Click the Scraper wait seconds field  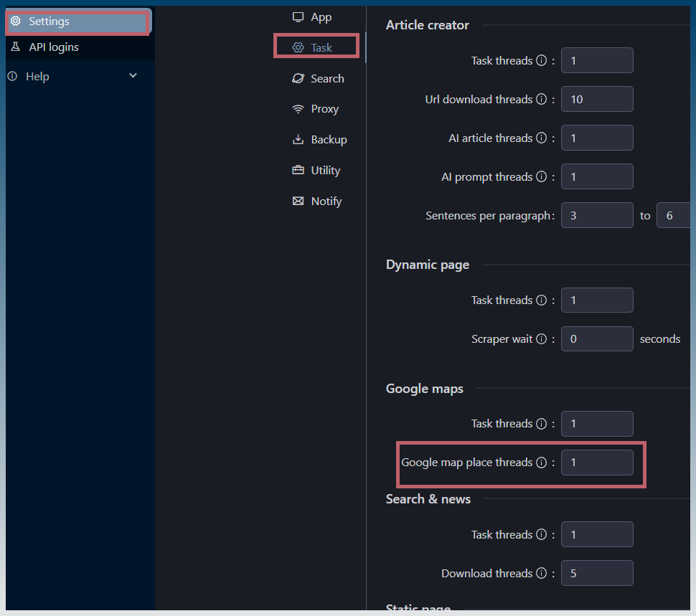click(597, 338)
